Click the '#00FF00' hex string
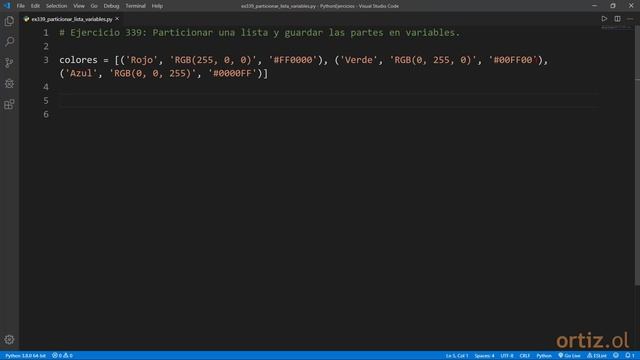The width and height of the screenshot is (640, 360). (513, 60)
